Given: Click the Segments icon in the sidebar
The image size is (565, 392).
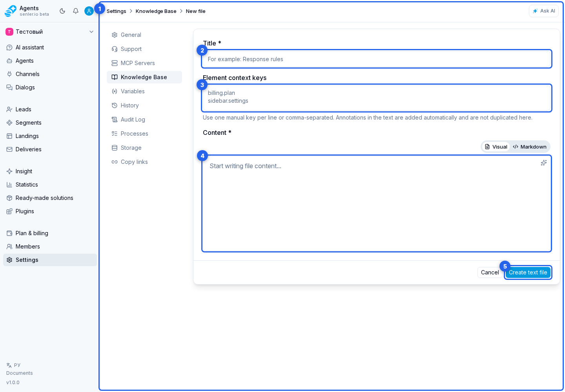Looking at the screenshot, I should pos(9,123).
